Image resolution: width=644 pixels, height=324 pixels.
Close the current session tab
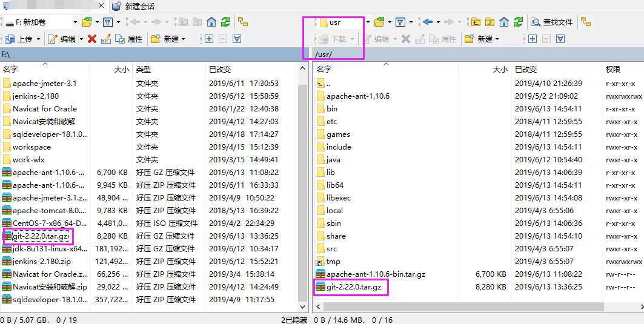click(x=101, y=5)
